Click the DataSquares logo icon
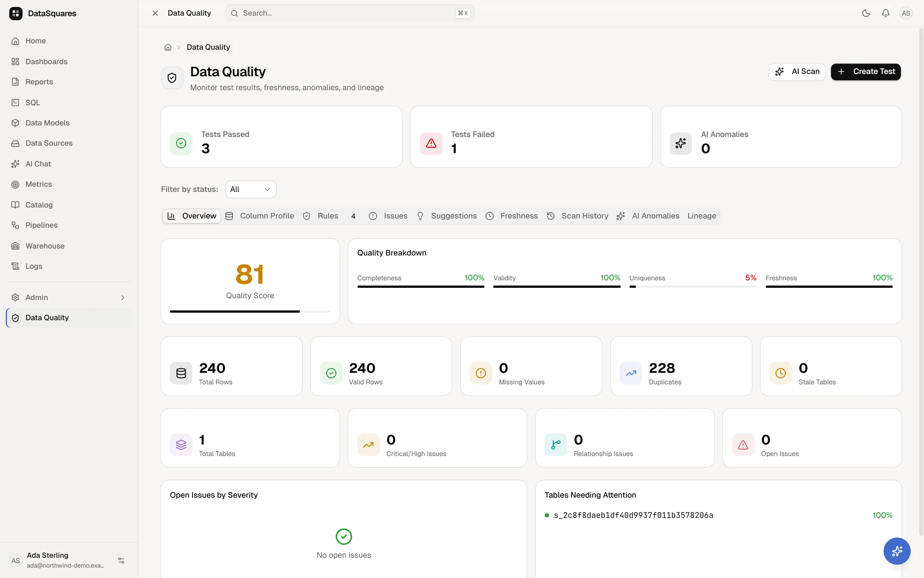Viewport: 924px width, 578px height. 16,13
